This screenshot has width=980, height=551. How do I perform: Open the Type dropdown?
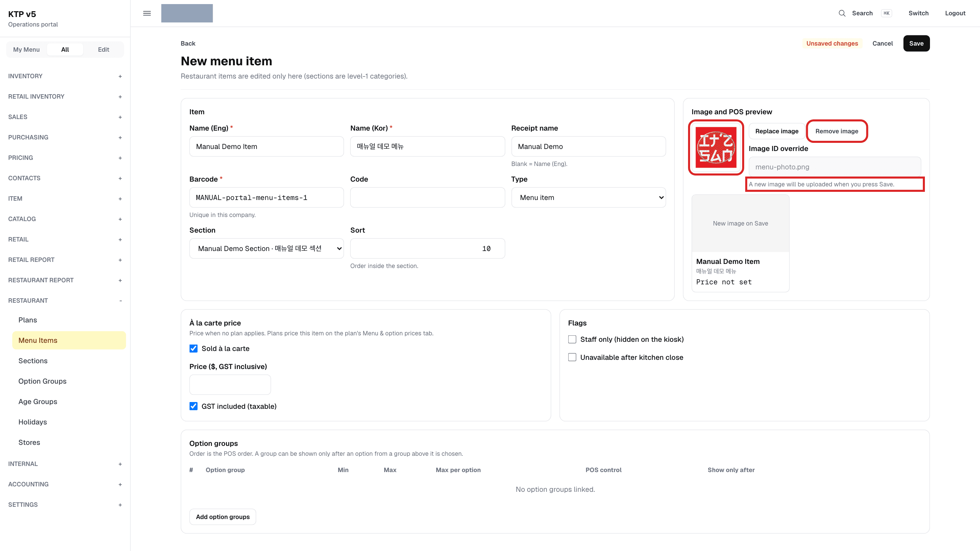[x=588, y=197]
